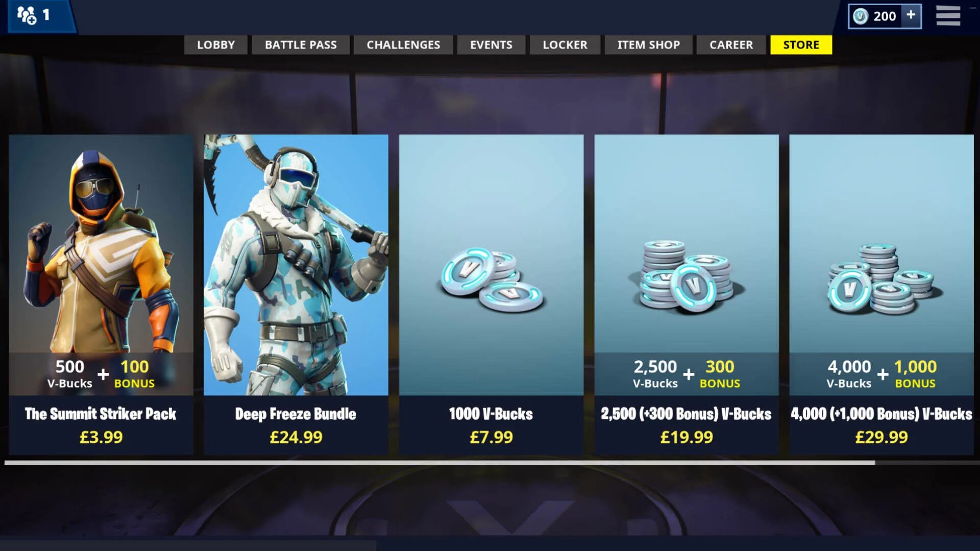Select the 2,500 V-Bucks coin stack image
The height and width of the screenshot is (551, 980).
click(687, 276)
